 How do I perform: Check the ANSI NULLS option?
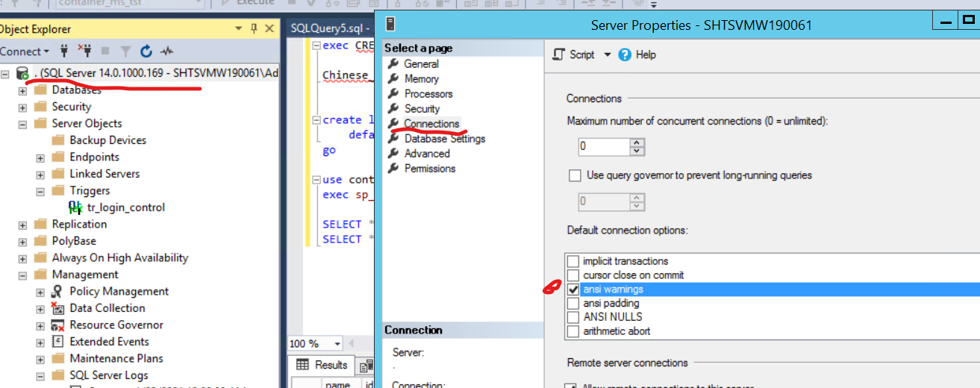(x=573, y=317)
